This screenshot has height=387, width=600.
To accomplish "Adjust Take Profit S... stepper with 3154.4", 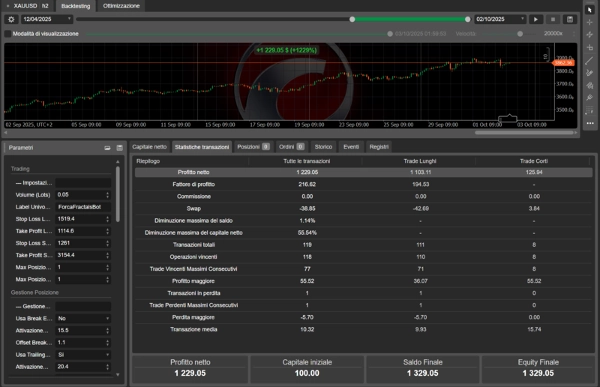I will 108,255.
